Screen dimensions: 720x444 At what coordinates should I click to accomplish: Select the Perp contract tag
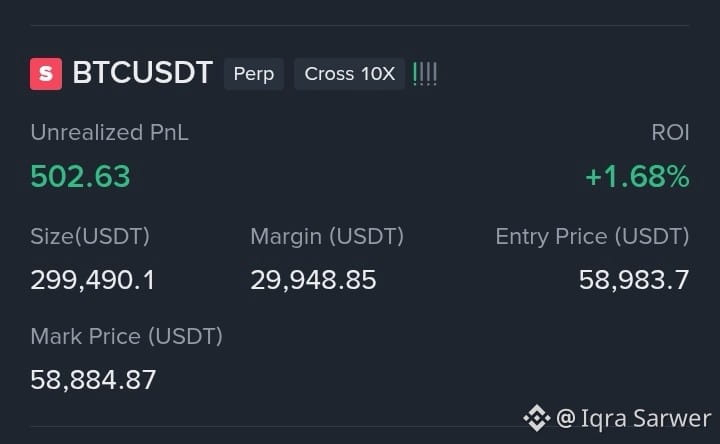253,74
